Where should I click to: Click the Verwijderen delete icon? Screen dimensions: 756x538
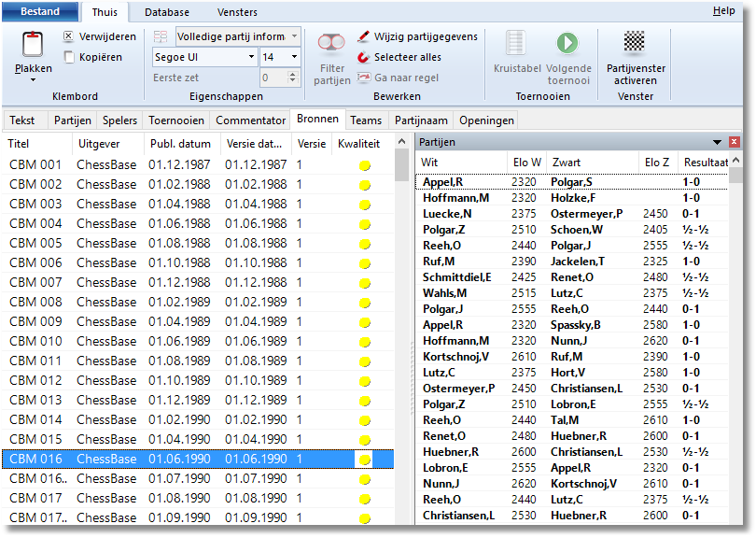[x=69, y=36]
